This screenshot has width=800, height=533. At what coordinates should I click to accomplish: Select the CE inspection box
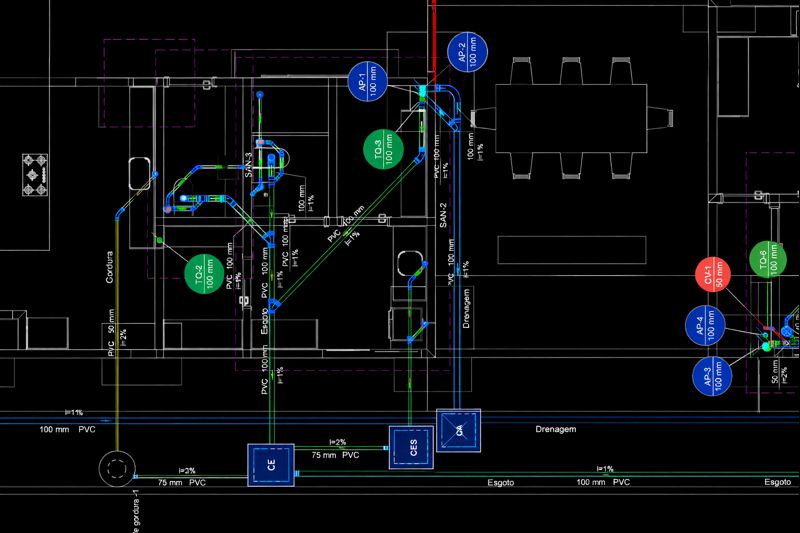pyautogui.click(x=270, y=466)
